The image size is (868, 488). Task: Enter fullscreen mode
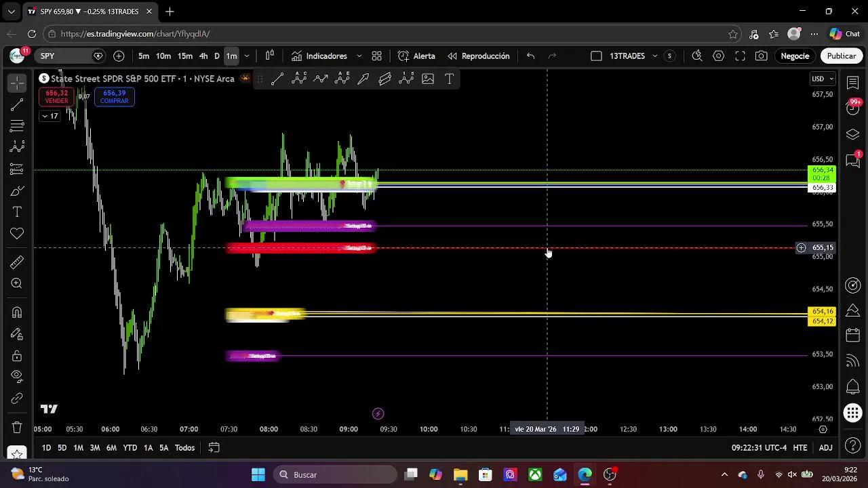tap(740, 56)
